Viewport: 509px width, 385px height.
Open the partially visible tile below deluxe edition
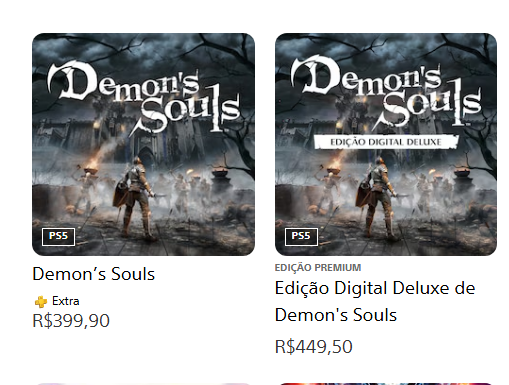point(386,384)
